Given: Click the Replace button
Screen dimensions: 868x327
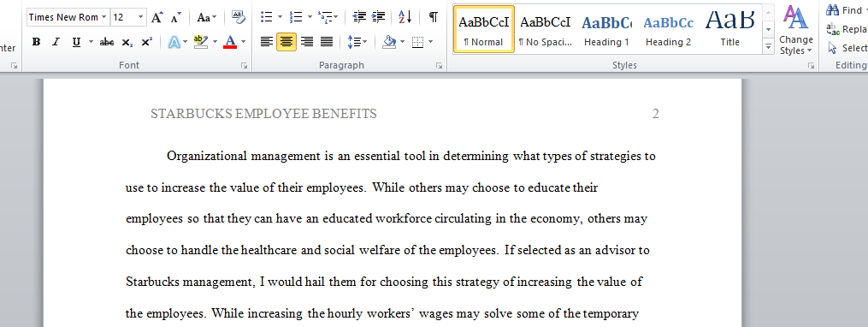Looking at the screenshot, I should point(847,29).
